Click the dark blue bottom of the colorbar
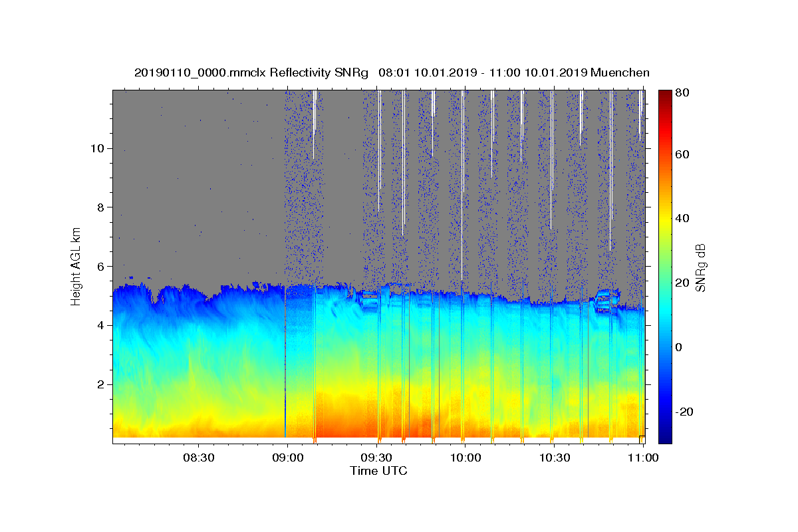The image size is (798, 532). [x=665, y=436]
